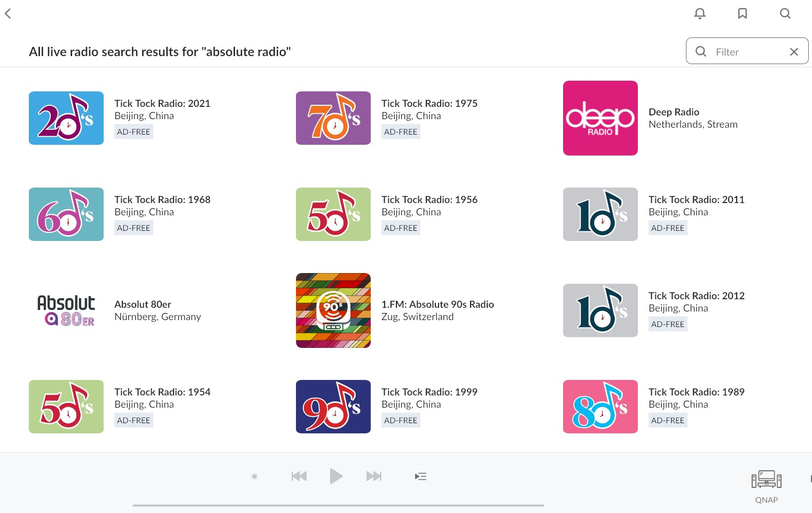The width and height of the screenshot is (812, 513).
Task: Start playback with the play button
Action: pyautogui.click(x=336, y=476)
